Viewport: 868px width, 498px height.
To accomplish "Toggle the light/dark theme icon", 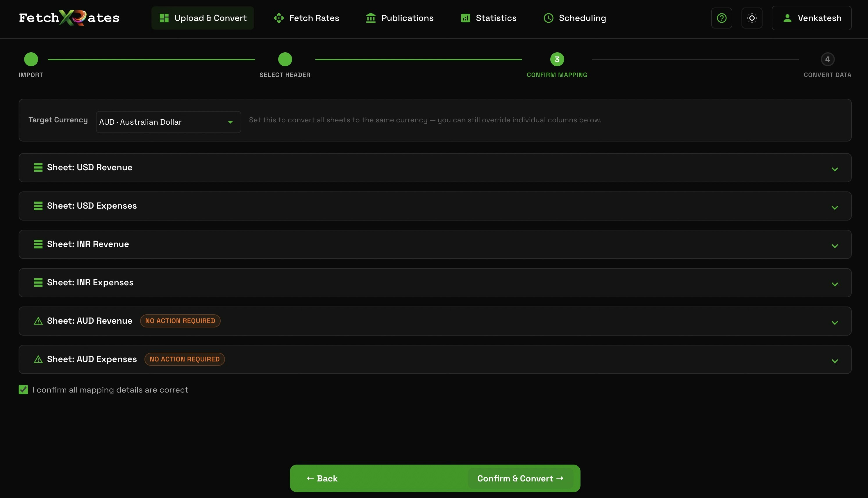I will [752, 18].
